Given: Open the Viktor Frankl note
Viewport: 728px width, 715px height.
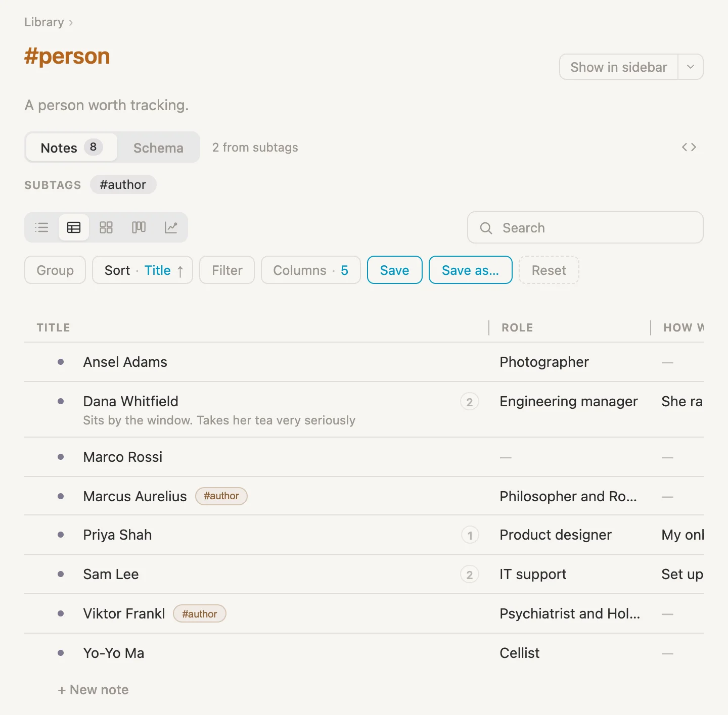Looking at the screenshot, I should click(x=124, y=613).
